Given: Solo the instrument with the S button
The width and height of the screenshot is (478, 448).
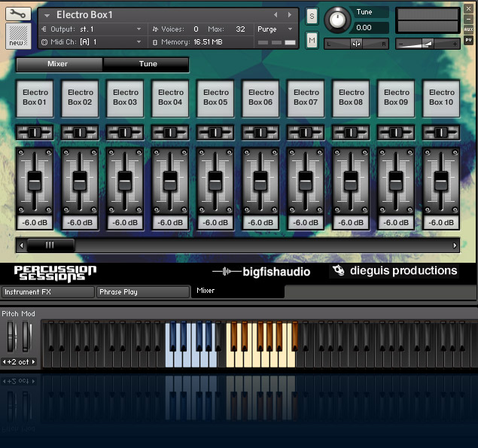Looking at the screenshot, I should click(x=312, y=16).
